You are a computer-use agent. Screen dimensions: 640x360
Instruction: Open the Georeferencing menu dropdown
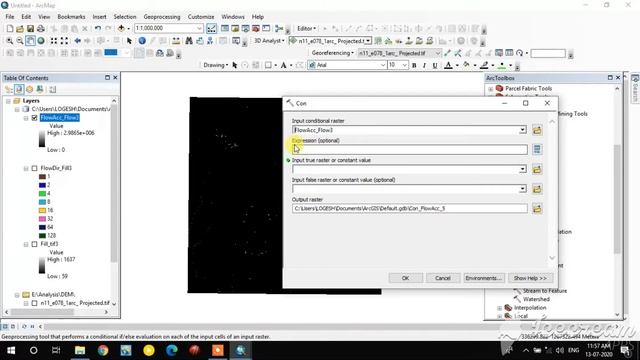point(333,53)
